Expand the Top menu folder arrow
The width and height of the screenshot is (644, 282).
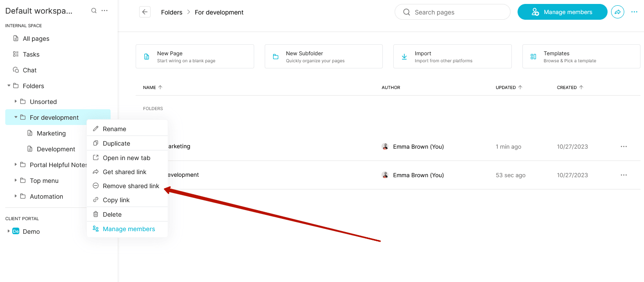coord(16,180)
